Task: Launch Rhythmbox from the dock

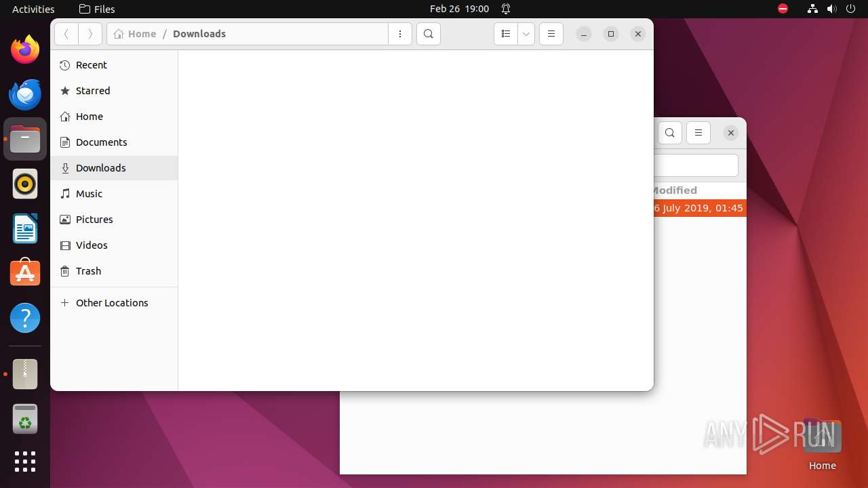Action: (25, 184)
